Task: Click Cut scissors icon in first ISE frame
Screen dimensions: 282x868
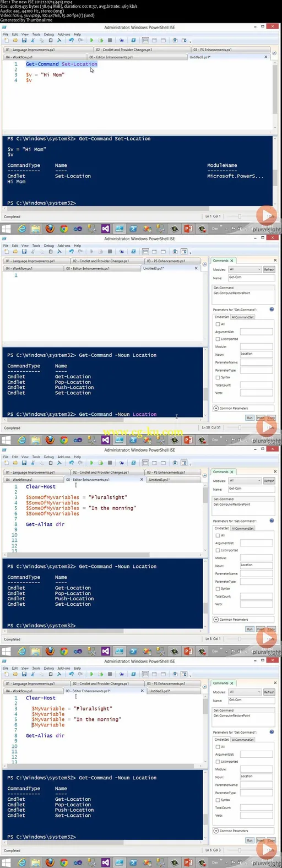Action: click(32, 40)
